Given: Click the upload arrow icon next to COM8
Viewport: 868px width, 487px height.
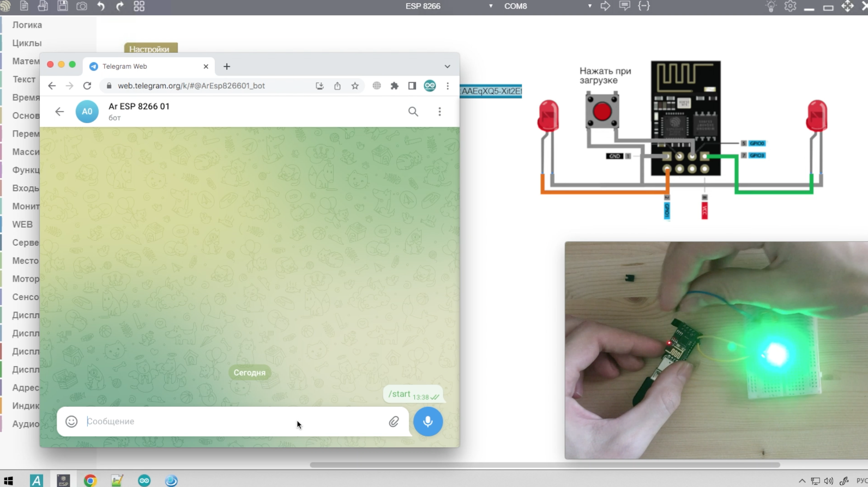Looking at the screenshot, I should click(x=605, y=6).
